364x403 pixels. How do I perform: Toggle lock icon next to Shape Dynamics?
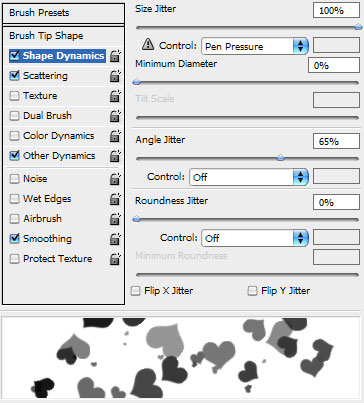point(115,56)
